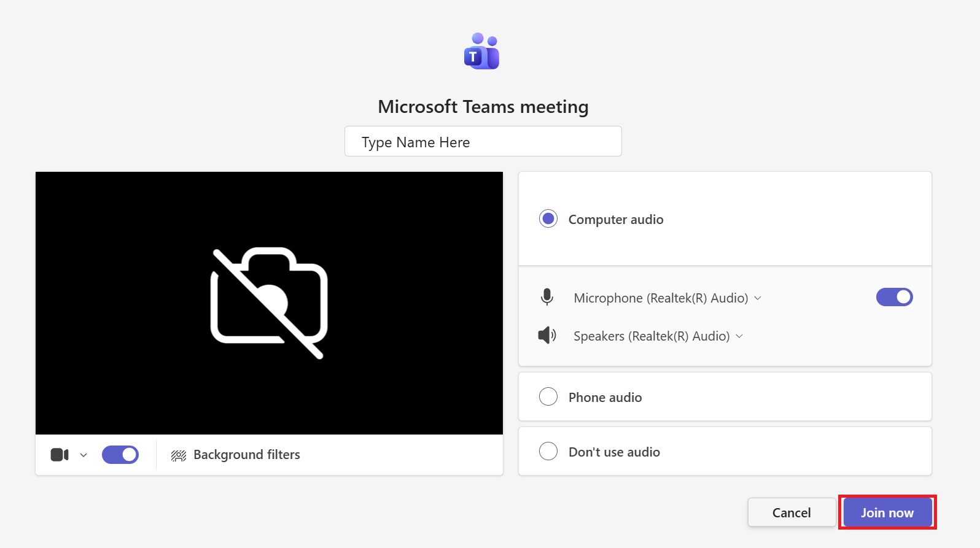This screenshot has width=980, height=548.
Task: Open the Microphone (Realtek(R) Audio) device list
Action: (x=661, y=298)
